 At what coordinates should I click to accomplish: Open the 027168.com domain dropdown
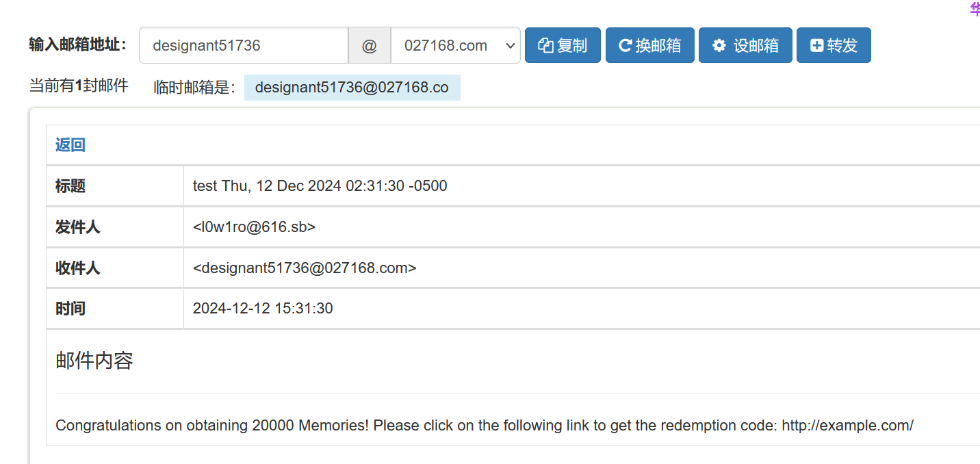click(456, 46)
